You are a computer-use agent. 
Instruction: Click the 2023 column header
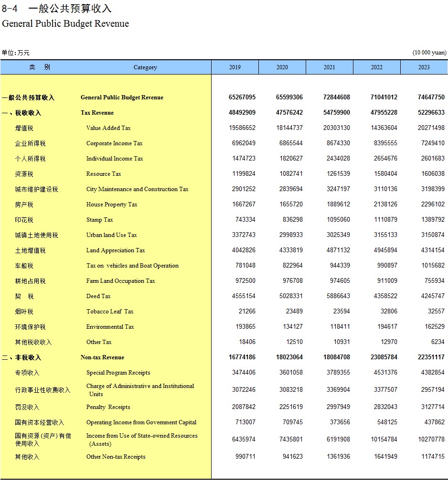pyautogui.click(x=424, y=67)
